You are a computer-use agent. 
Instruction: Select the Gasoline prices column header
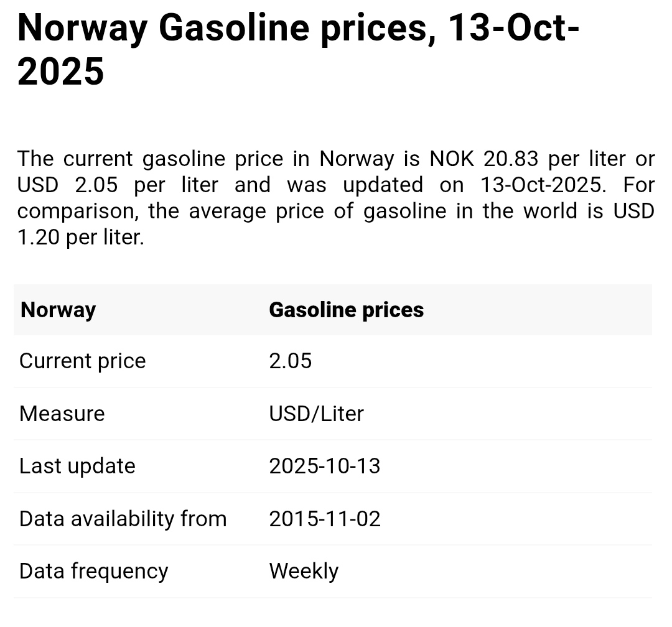346,310
